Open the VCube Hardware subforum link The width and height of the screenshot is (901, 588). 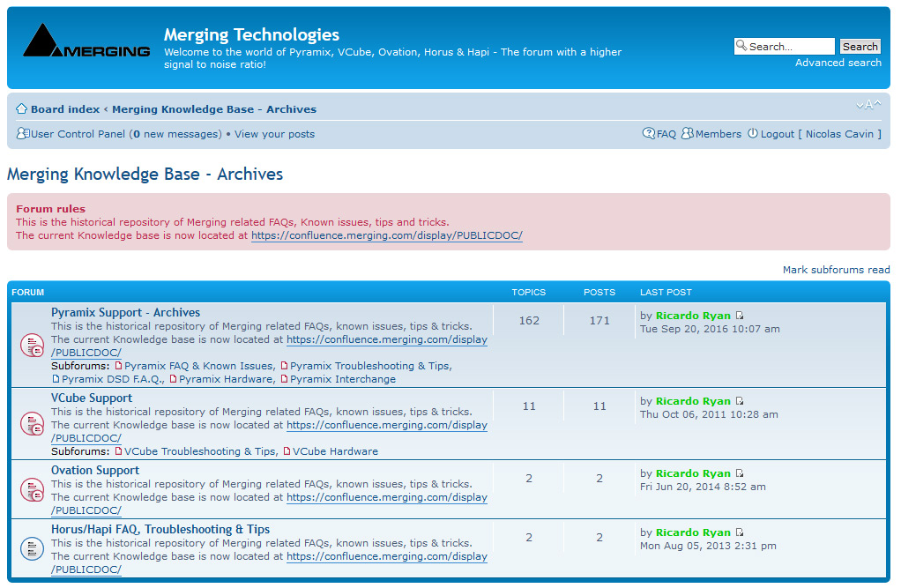click(335, 451)
